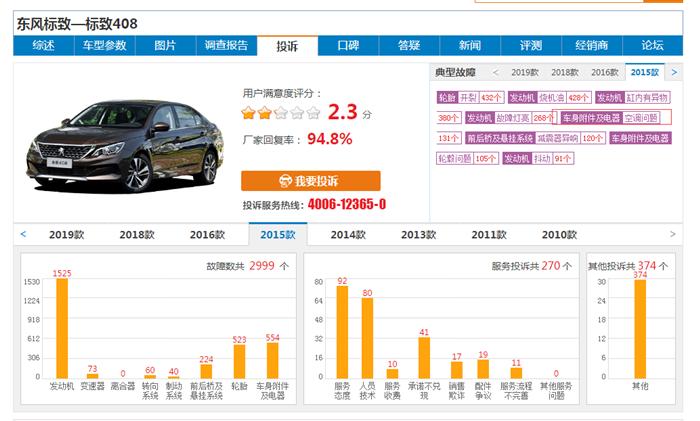Switch to the 口碑 tab
The height and width of the screenshot is (421, 700).
coord(348,46)
